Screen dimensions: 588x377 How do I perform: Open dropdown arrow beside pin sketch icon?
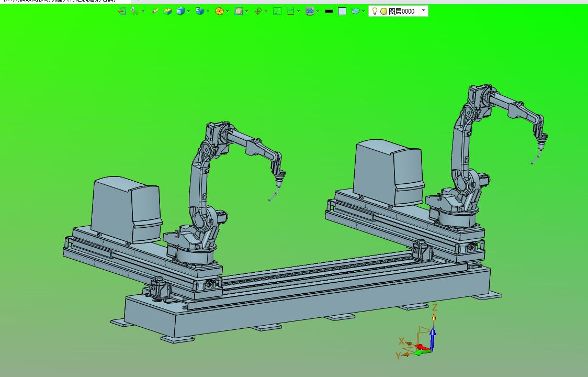143,12
